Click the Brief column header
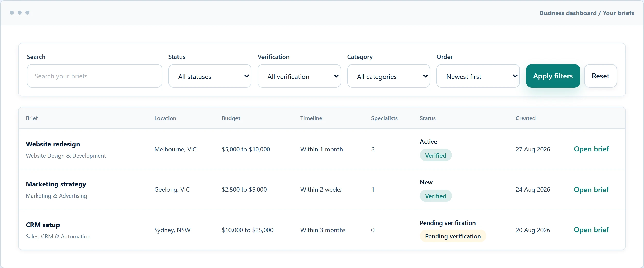The image size is (644, 268). pos(32,118)
